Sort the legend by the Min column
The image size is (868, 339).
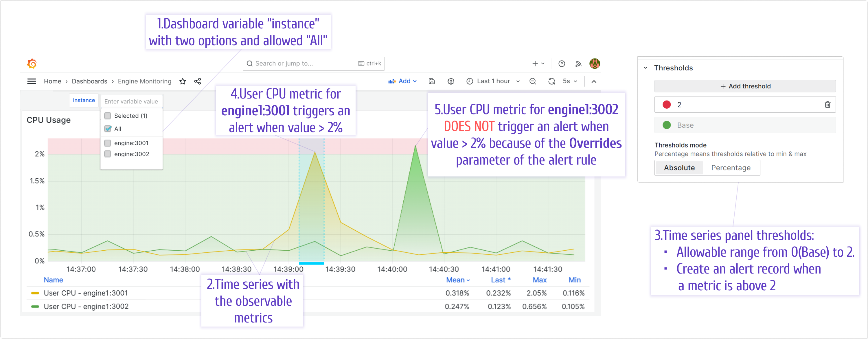pyautogui.click(x=575, y=280)
